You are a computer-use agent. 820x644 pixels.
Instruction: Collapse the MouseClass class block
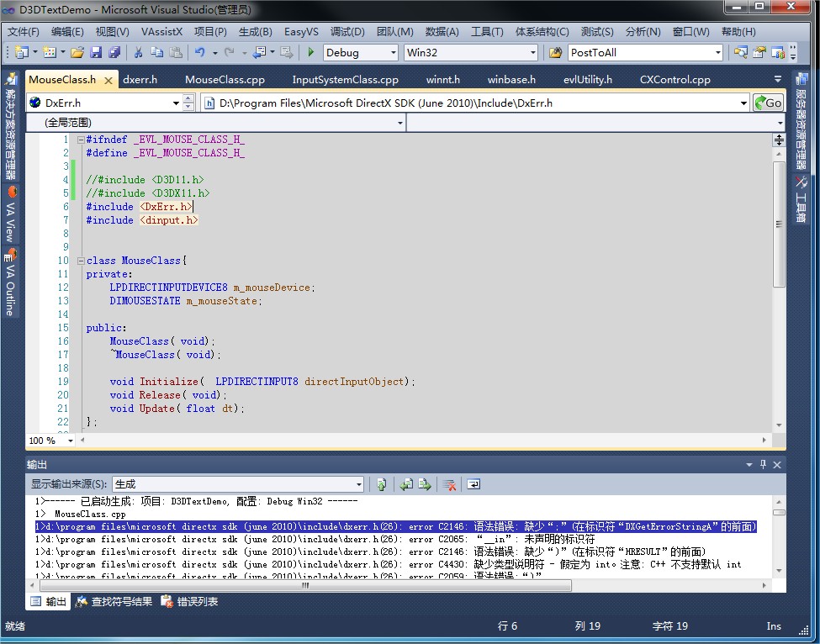tap(81, 261)
